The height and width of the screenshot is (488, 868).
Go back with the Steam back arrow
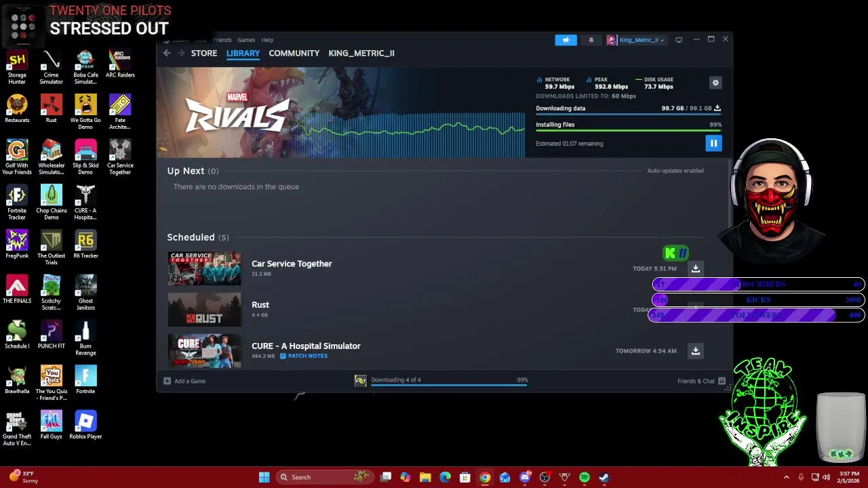click(167, 53)
